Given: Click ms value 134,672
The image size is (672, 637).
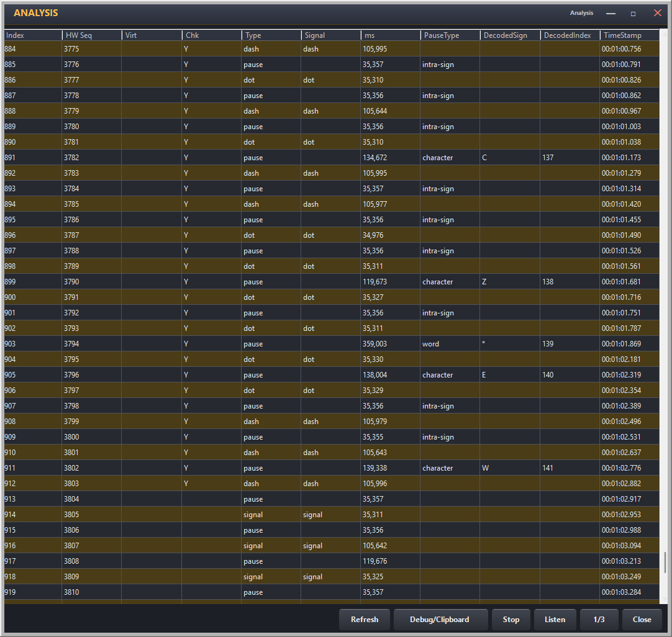Looking at the screenshot, I should (x=391, y=158).
